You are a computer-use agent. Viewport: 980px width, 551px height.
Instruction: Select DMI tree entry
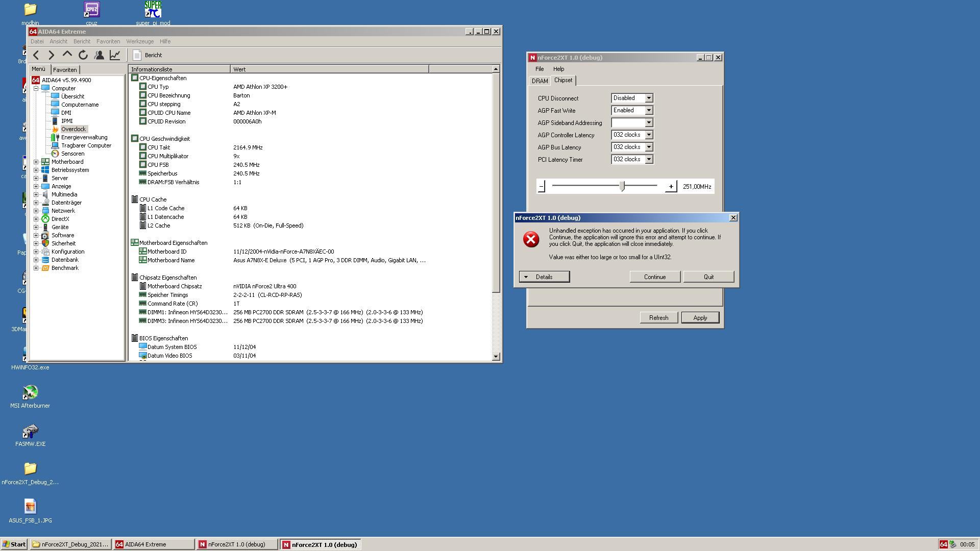coord(66,113)
